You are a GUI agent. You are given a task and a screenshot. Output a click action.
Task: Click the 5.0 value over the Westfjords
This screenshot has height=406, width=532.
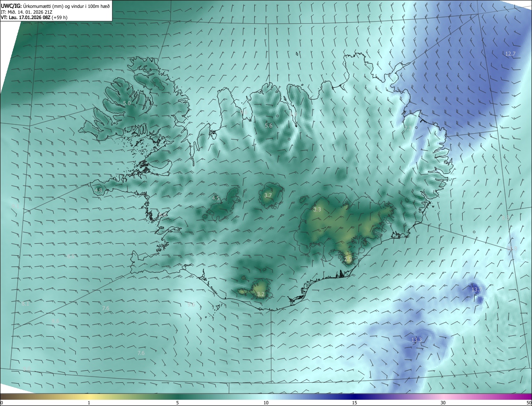[127, 103]
